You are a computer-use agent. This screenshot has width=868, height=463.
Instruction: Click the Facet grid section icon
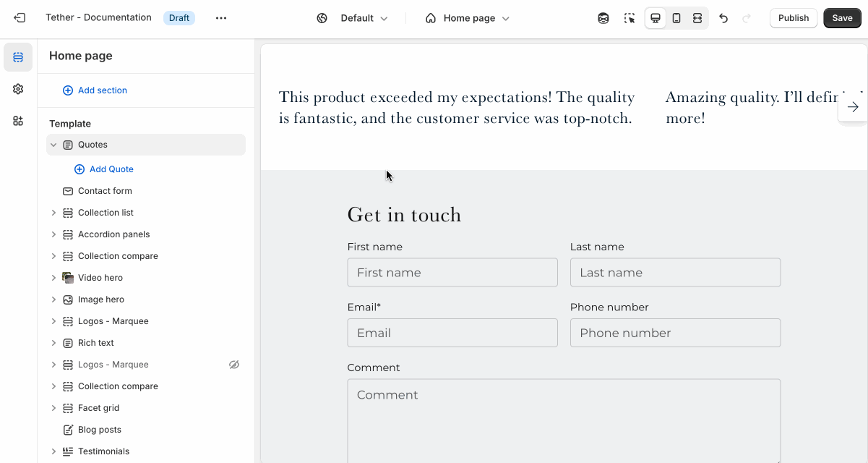pos(68,408)
